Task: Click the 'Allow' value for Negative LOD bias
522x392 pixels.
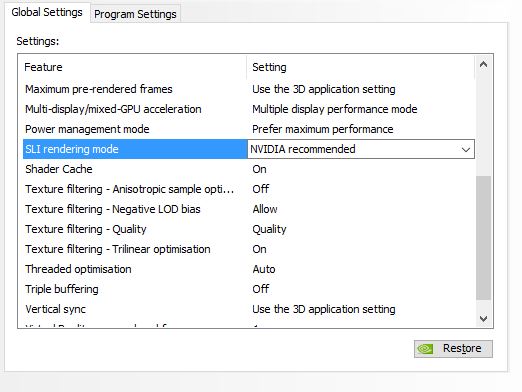Action: (265, 209)
